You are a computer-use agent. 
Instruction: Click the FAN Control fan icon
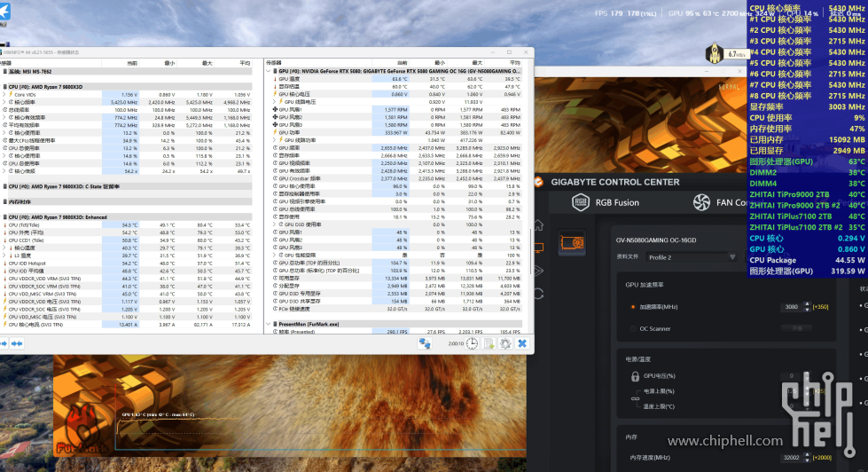[x=701, y=202]
